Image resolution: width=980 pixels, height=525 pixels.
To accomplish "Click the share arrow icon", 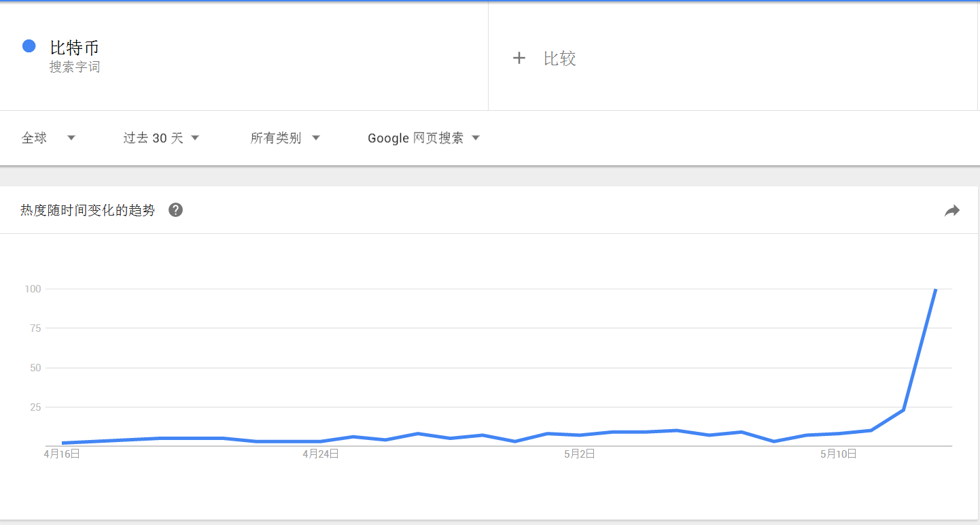I will pos(952,211).
